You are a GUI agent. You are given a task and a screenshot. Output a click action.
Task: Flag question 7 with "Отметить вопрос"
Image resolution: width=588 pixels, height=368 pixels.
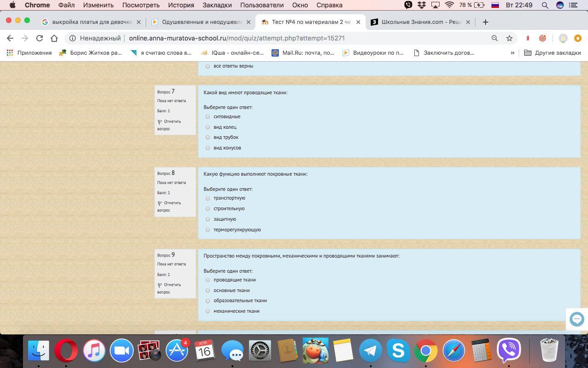click(169, 125)
